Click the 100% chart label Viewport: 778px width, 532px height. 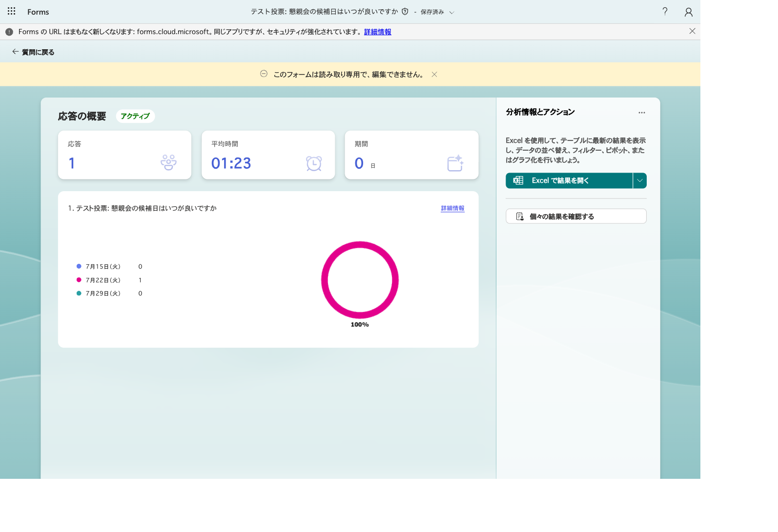point(360,325)
